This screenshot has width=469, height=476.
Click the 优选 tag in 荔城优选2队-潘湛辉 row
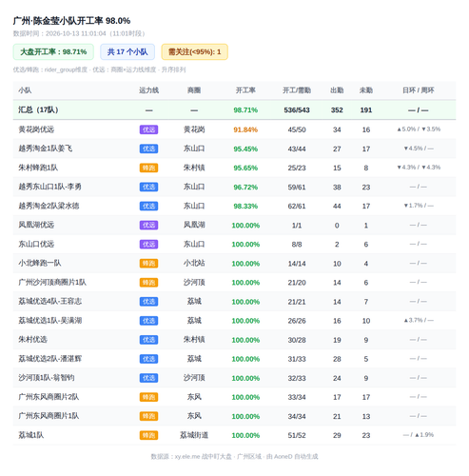click(148, 359)
